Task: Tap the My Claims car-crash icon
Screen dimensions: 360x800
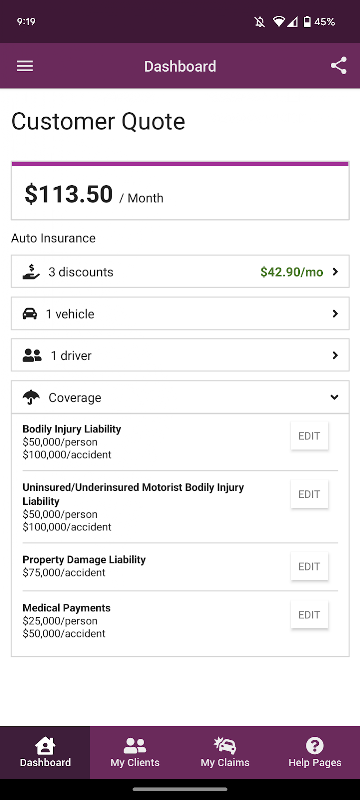Action: pyautogui.click(x=225, y=746)
